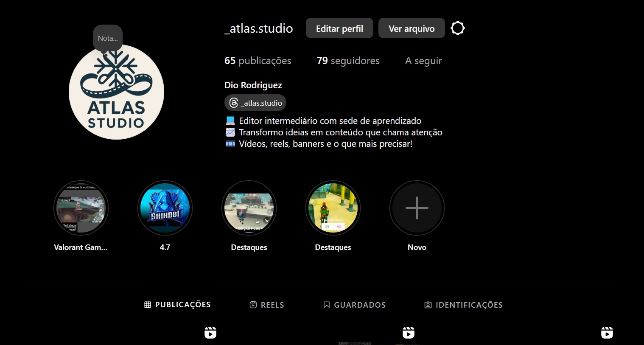The image size is (644, 345).
Task: Switch to the IDENTIFICAÇÕES tab
Action: point(463,305)
